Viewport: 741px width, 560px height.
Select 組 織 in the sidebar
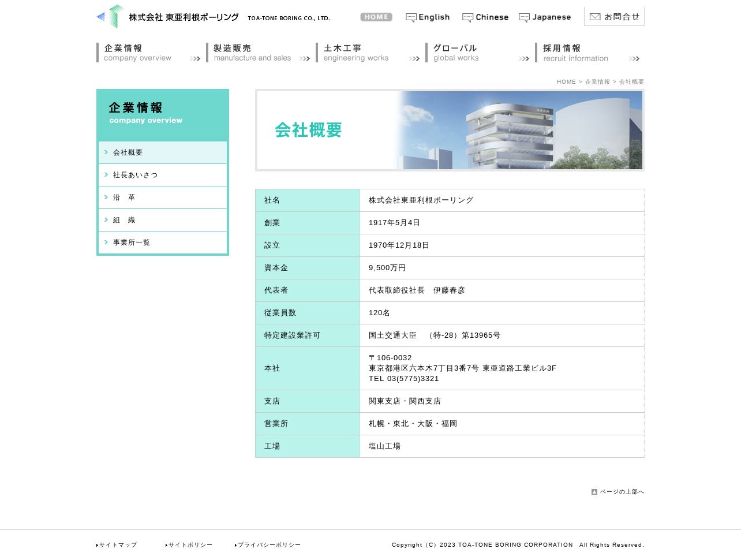tap(163, 220)
